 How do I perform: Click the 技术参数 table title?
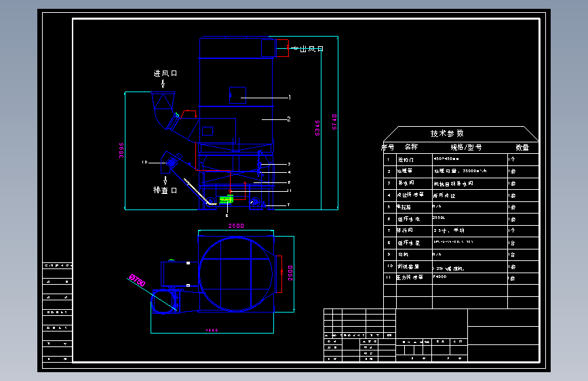click(x=447, y=134)
